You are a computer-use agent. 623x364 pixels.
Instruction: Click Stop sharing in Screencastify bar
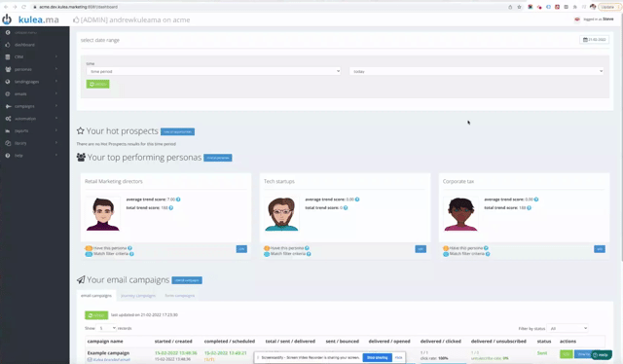point(377,357)
